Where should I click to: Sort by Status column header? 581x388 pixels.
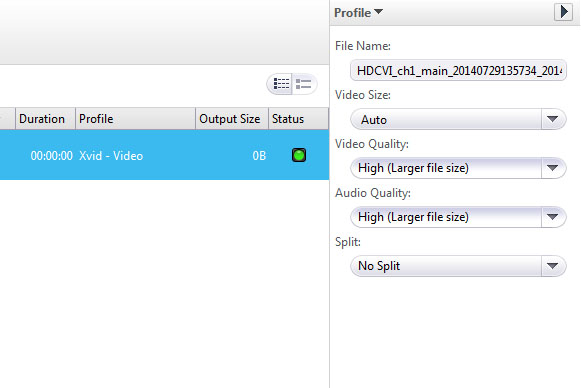[x=298, y=119]
